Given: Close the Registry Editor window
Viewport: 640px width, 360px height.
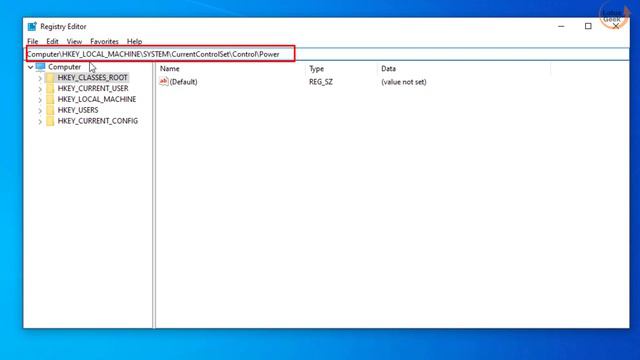Looking at the screenshot, I should 616,26.
